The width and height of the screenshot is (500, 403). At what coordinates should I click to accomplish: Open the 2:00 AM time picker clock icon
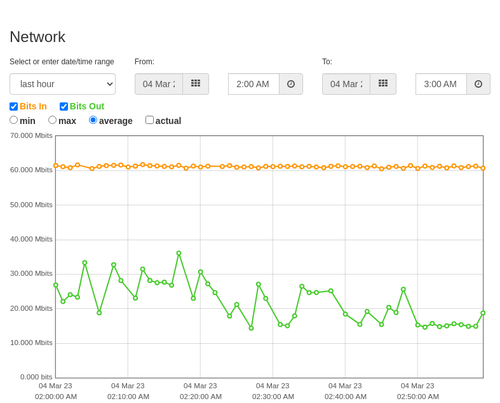pos(291,84)
